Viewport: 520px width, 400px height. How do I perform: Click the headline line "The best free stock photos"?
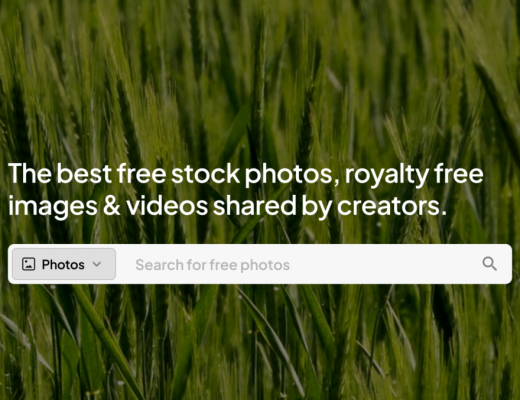point(171,174)
